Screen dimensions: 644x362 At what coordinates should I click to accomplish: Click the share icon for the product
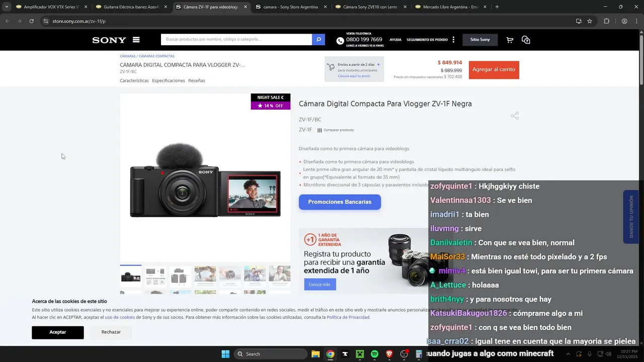[515, 116]
